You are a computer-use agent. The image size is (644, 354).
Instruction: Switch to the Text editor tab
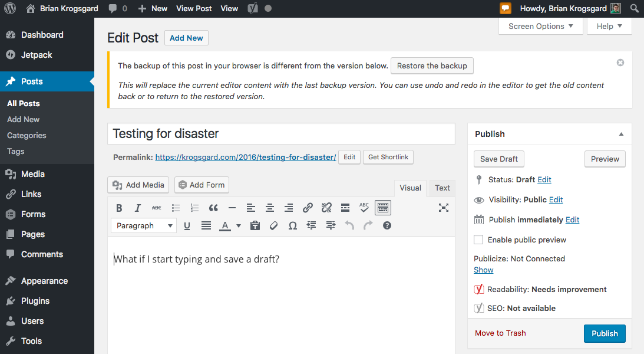pyautogui.click(x=442, y=188)
